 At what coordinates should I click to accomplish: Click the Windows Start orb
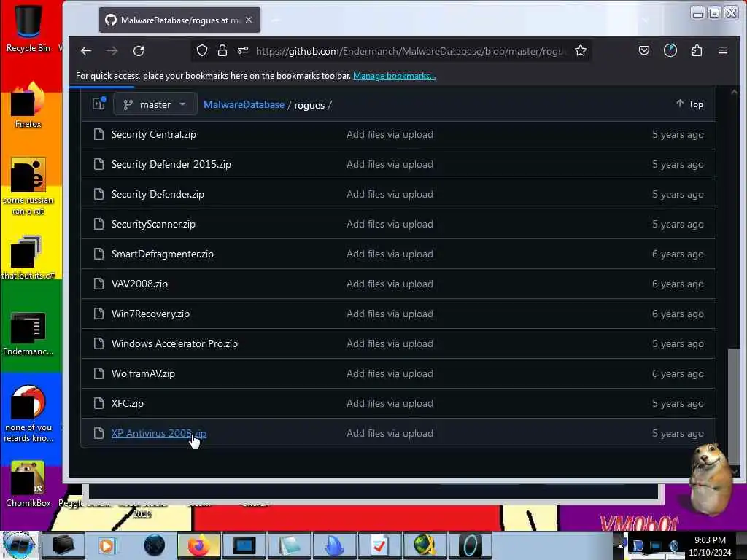coord(19,545)
